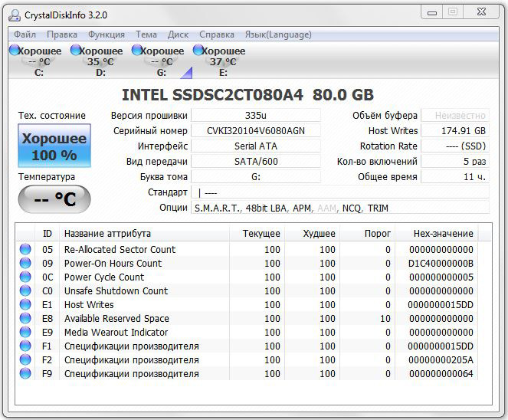
Task: Click the power-on count field 5 раз
Action: (x=455, y=162)
